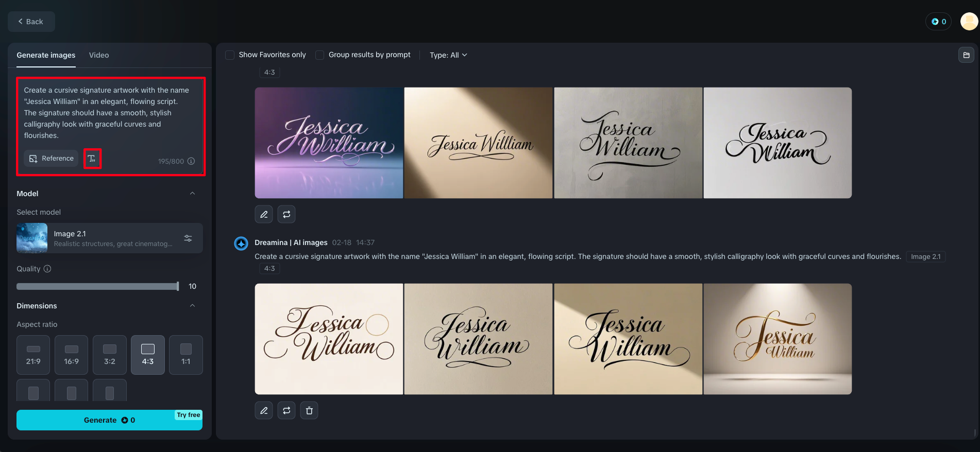
Task: Click the edit pencil icon under bottom image row
Action: click(x=264, y=411)
